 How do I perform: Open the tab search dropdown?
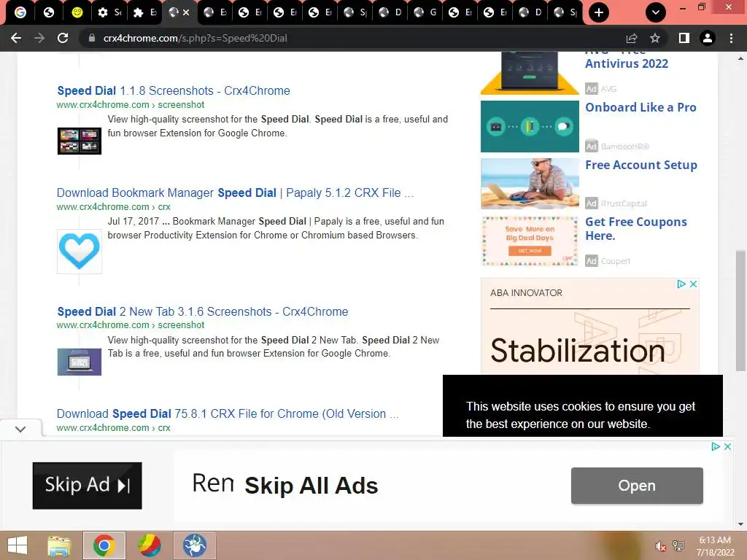[656, 12]
